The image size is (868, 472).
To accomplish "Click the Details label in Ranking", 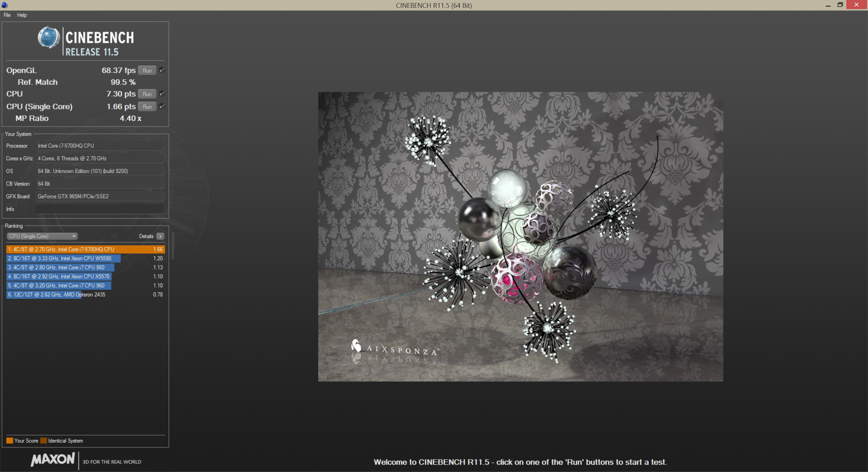I will [146, 236].
